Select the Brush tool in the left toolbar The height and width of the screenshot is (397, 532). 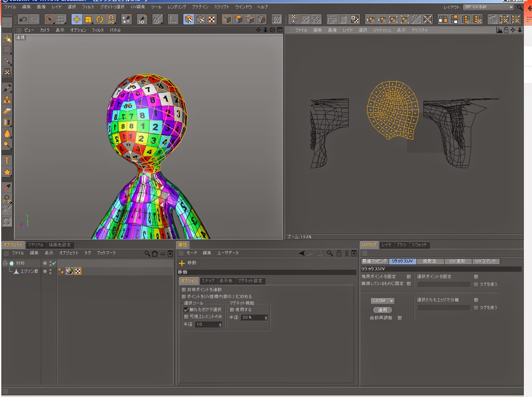point(7,88)
